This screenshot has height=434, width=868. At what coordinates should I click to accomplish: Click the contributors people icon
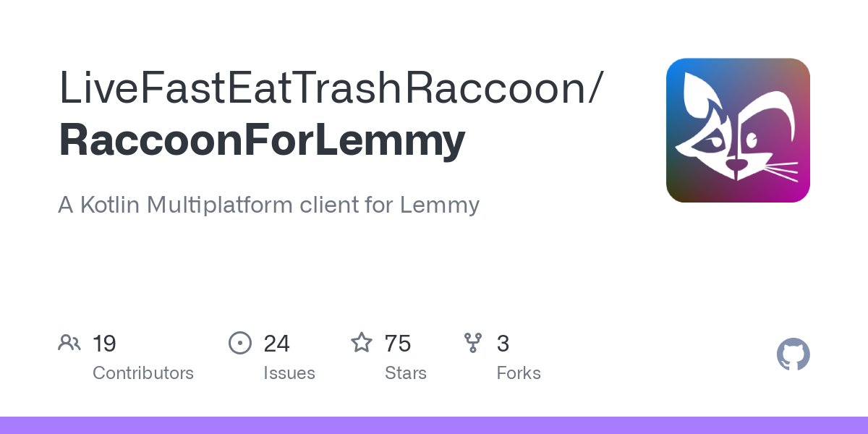tap(69, 343)
